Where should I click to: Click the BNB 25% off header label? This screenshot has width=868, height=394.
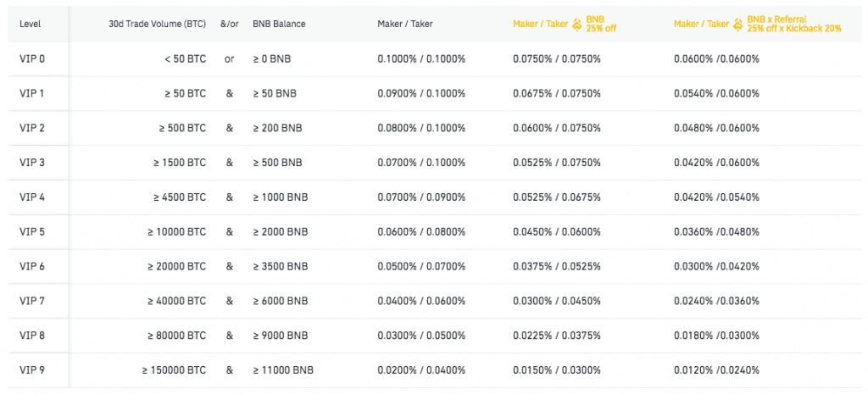click(x=601, y=24)
